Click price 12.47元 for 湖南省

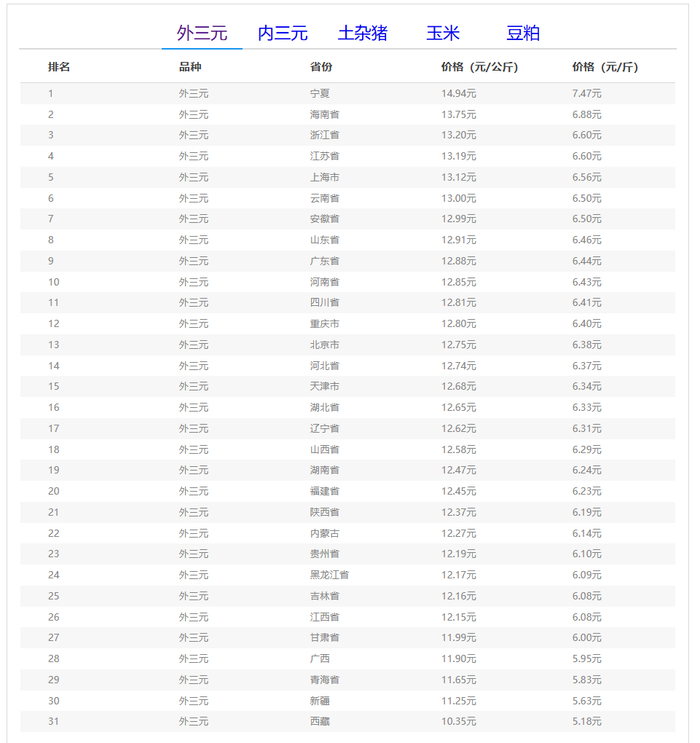click(459, 470)
